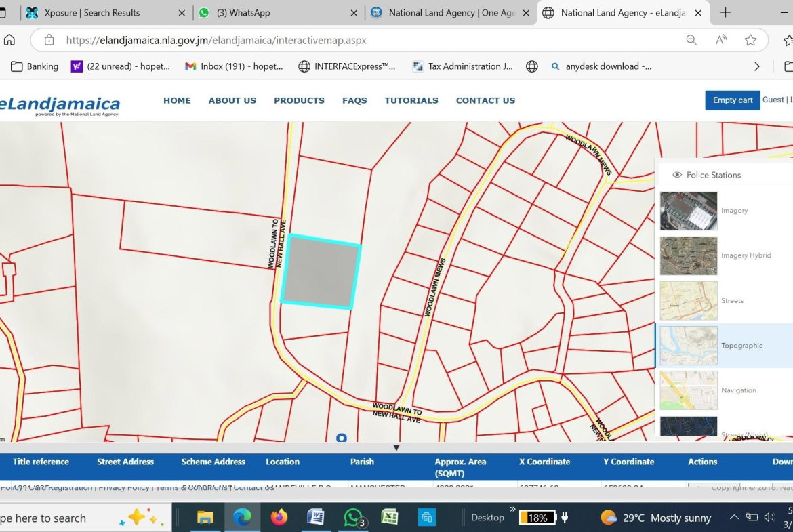Open the Yahoo mail bookmark
This screenshot has width=793, height=532.
(121, 66)
